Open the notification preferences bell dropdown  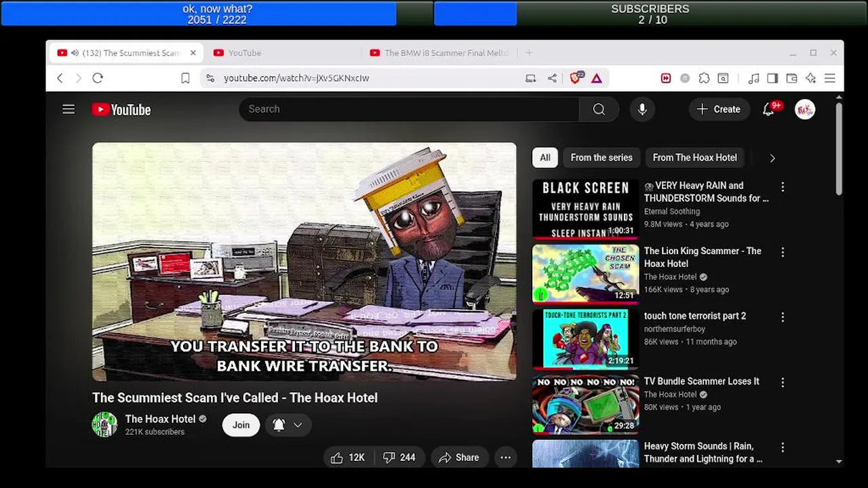(x=288, y=425)
